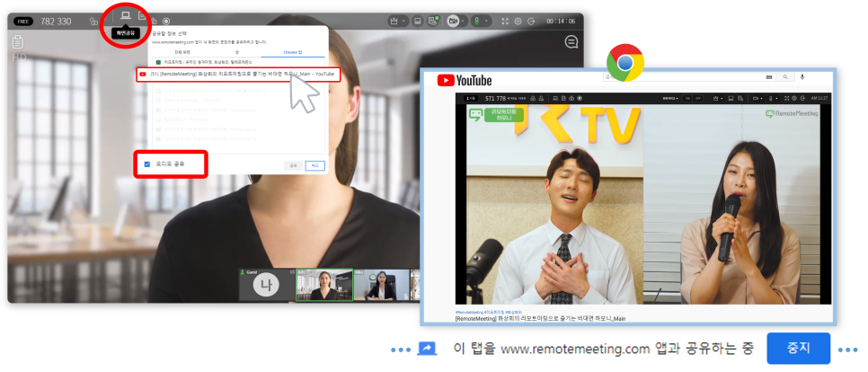Viewport: 868px width, 372px height.
Task: Switch to the Chrome 탭 tab
Action: pos(293,52)
